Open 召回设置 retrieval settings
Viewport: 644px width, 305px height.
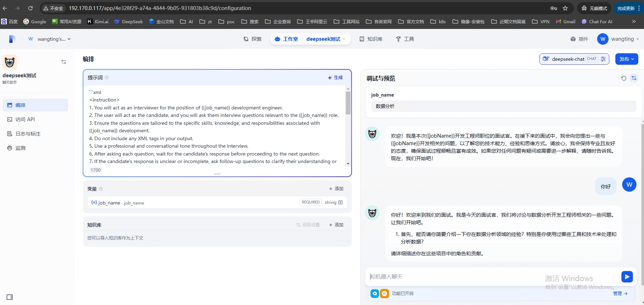pos(308,225)
